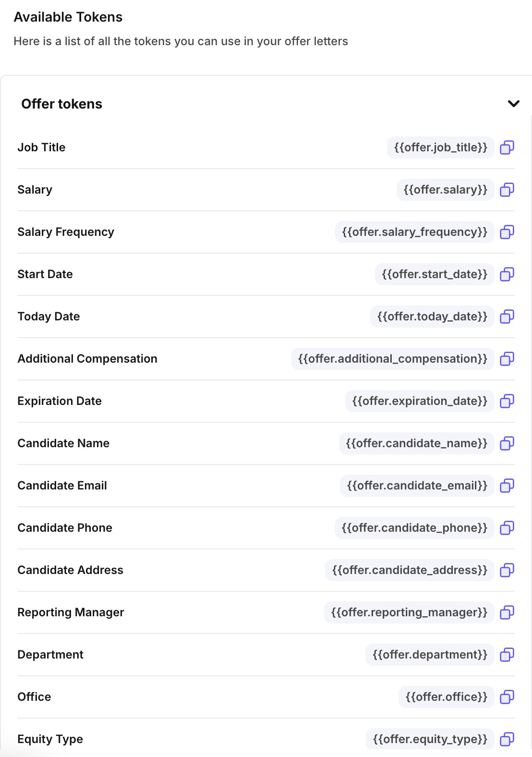532x757 pixels.
Task: Click the Offer tokens section heading
Action: [62, 104]
